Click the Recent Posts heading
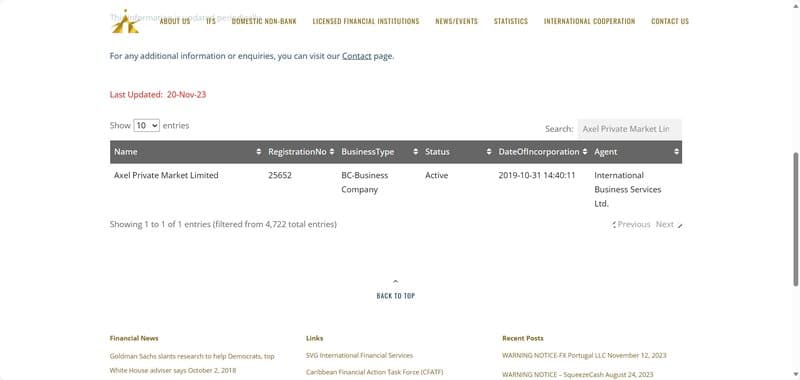Viewport: 800px width, 380px height. [x=522, y=338]
